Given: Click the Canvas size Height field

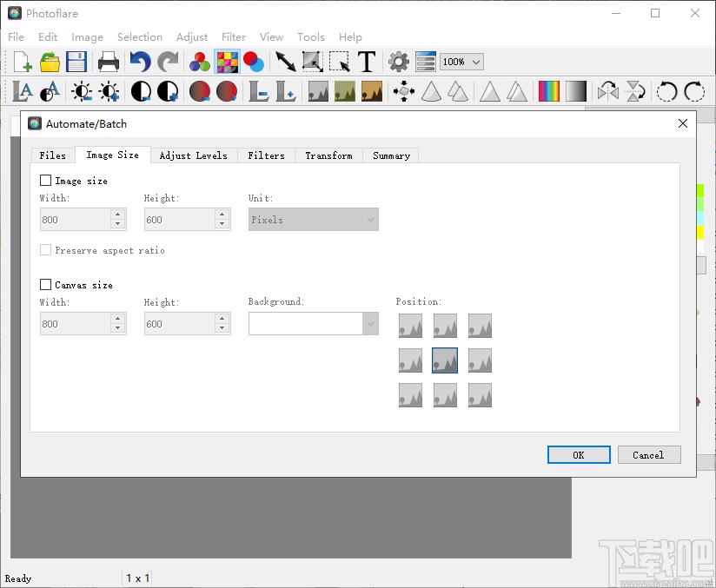Looking at the screenshot, I should coord(180,324).
